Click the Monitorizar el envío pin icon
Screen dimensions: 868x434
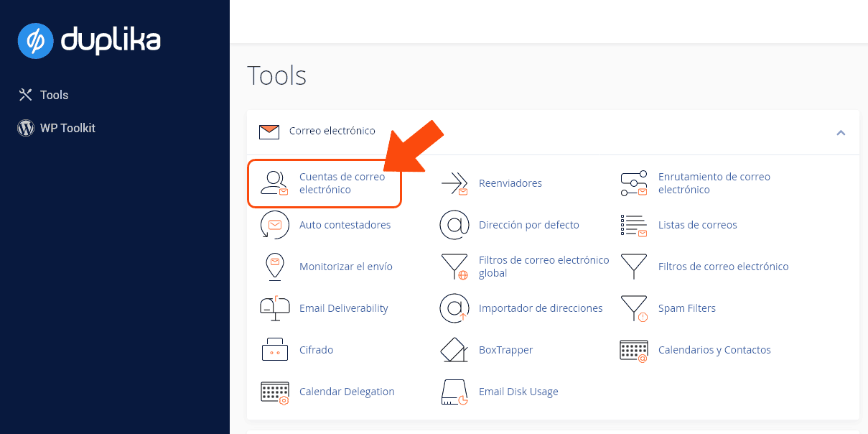274,267
